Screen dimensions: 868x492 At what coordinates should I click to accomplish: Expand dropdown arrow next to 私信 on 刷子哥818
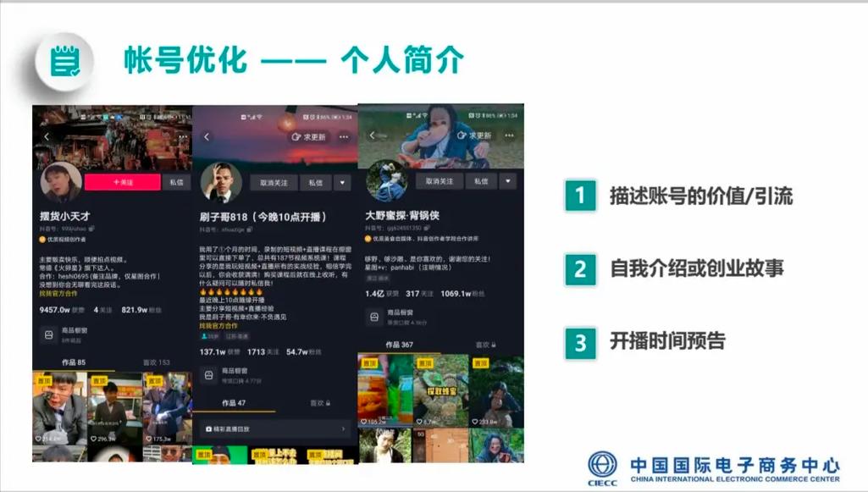tap(342, 182)
